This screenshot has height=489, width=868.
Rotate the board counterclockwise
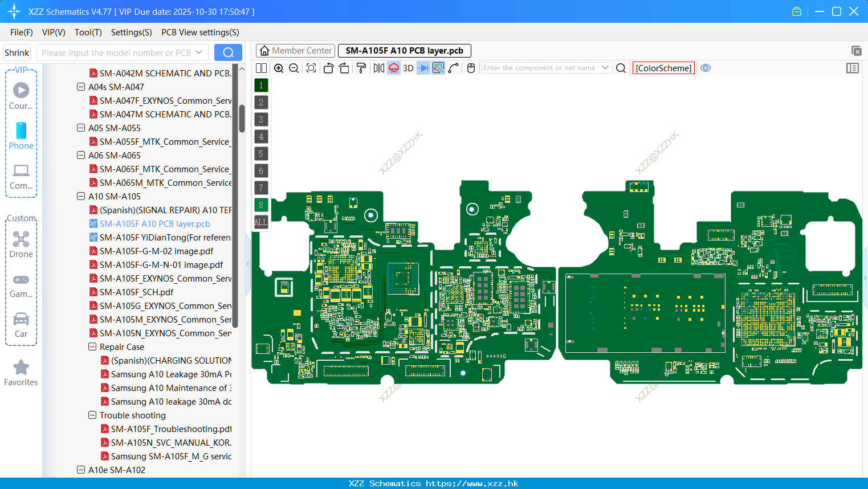point(328,68)
